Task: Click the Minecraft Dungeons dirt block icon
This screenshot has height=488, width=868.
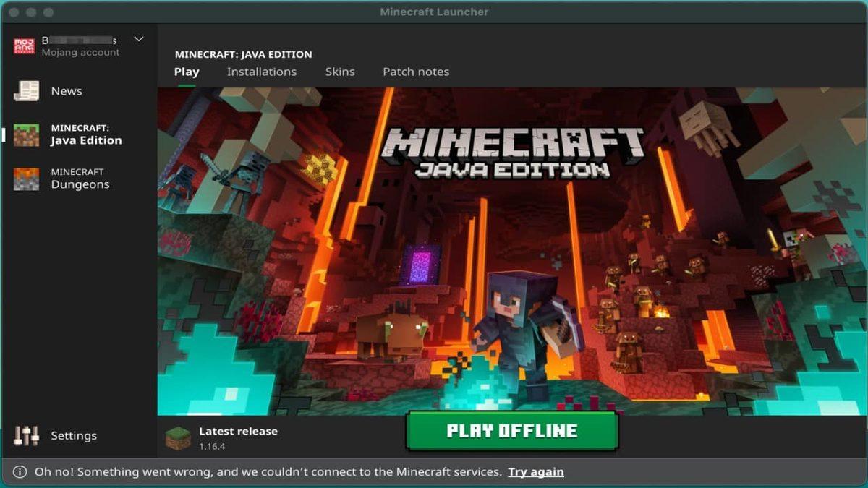Action: 27,178
